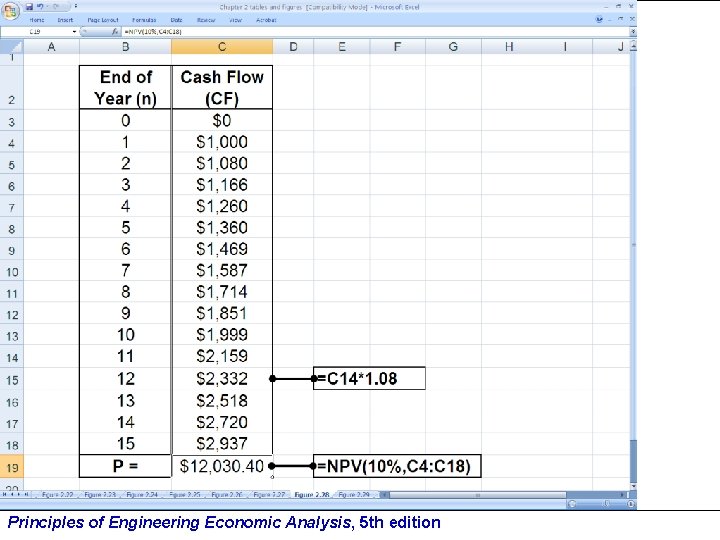Select row 19 header
Image resolution: width=720 pixels, height=540 pixels.
[x=12, y=467]
